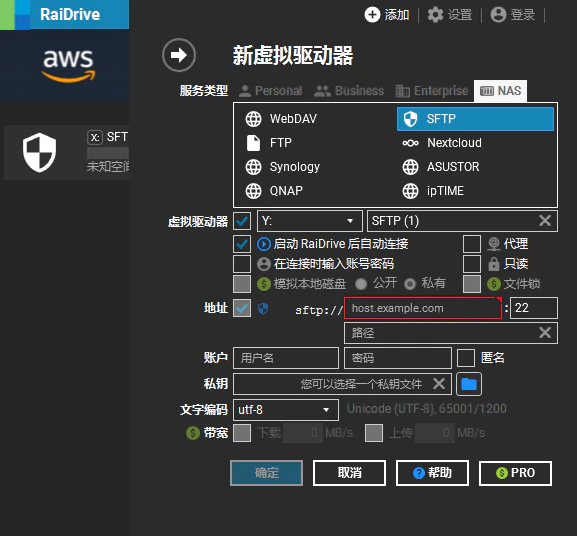Click the 登录 user icon

pyautogui.click(x=498, y=15)
